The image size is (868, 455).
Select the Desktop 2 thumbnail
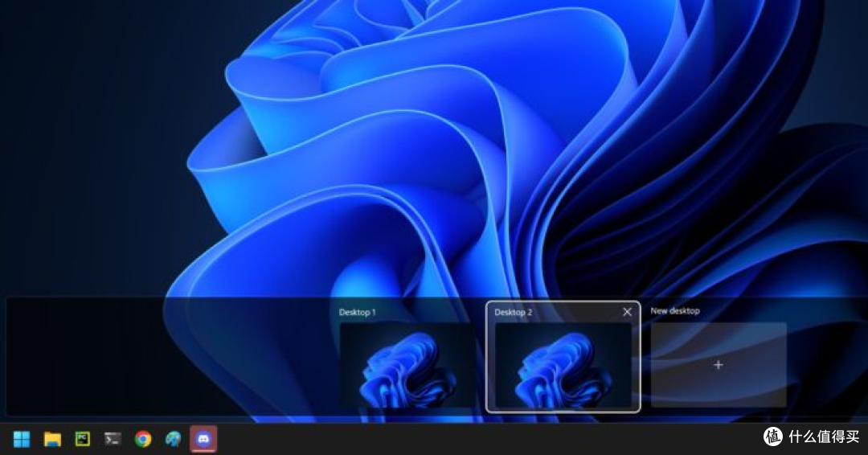pos(563,365)
